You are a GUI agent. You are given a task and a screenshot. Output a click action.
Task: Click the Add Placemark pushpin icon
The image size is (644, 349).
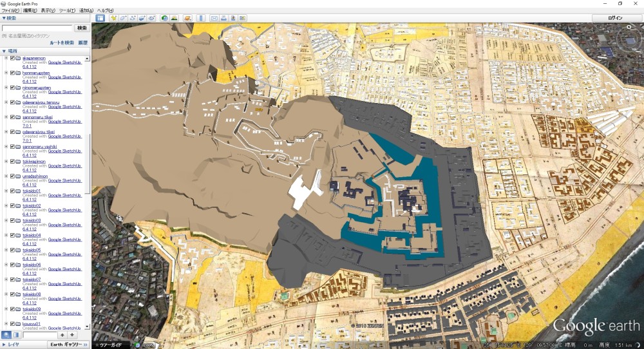coord(113,18)
